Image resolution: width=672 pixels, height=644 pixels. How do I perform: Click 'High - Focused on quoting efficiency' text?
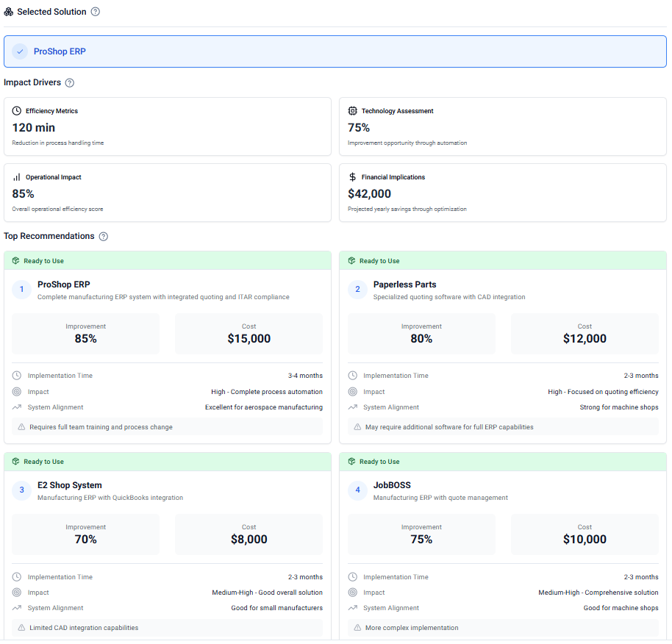coord(603,392)
